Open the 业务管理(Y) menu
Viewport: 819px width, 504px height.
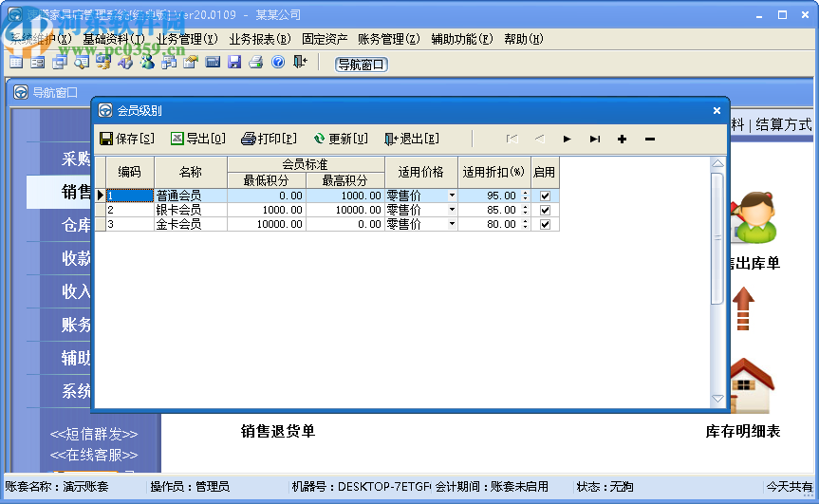(x=187, y=39)
